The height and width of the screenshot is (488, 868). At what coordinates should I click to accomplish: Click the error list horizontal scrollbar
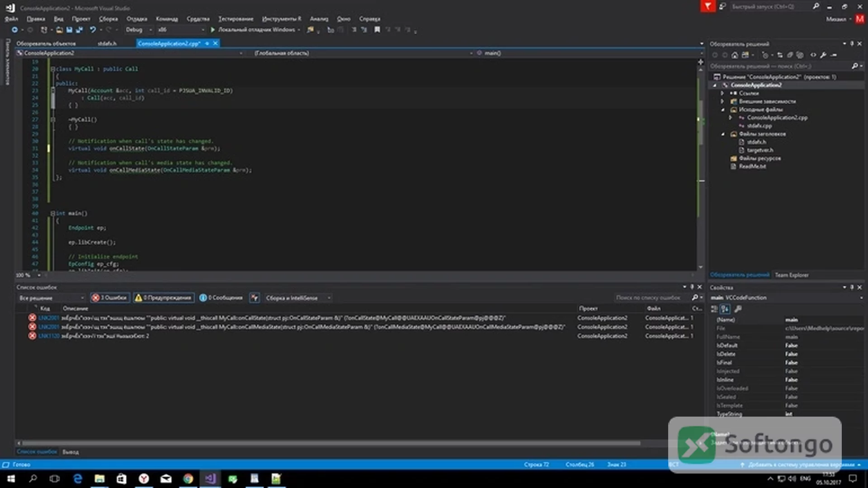point(331,443)
